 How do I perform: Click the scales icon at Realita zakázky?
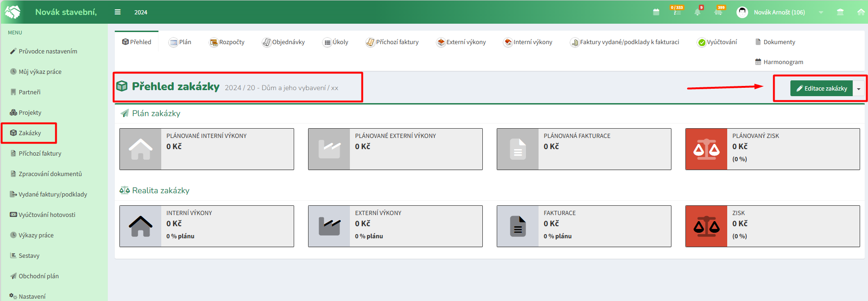[x=125, y=190]
